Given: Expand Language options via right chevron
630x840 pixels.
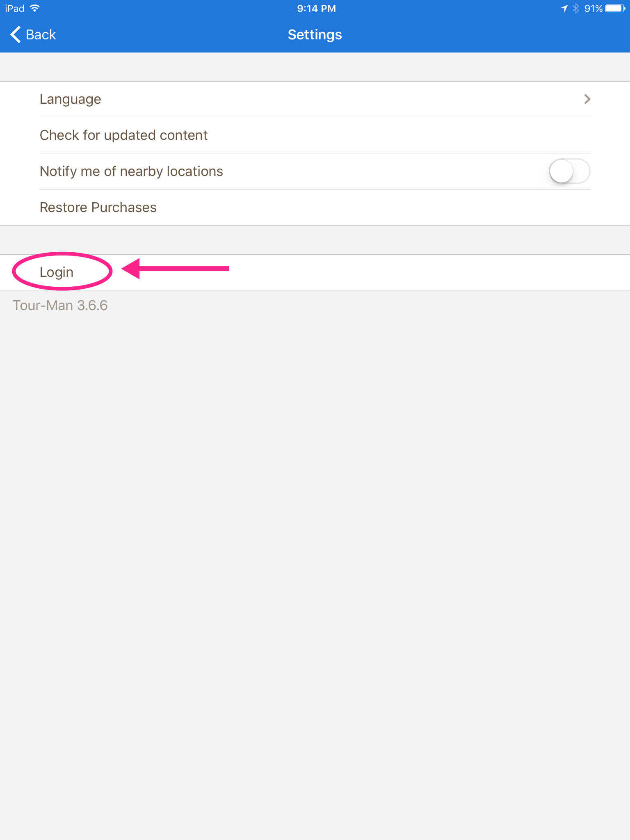Looking at the screenshot, I should (x=587, y=99).
